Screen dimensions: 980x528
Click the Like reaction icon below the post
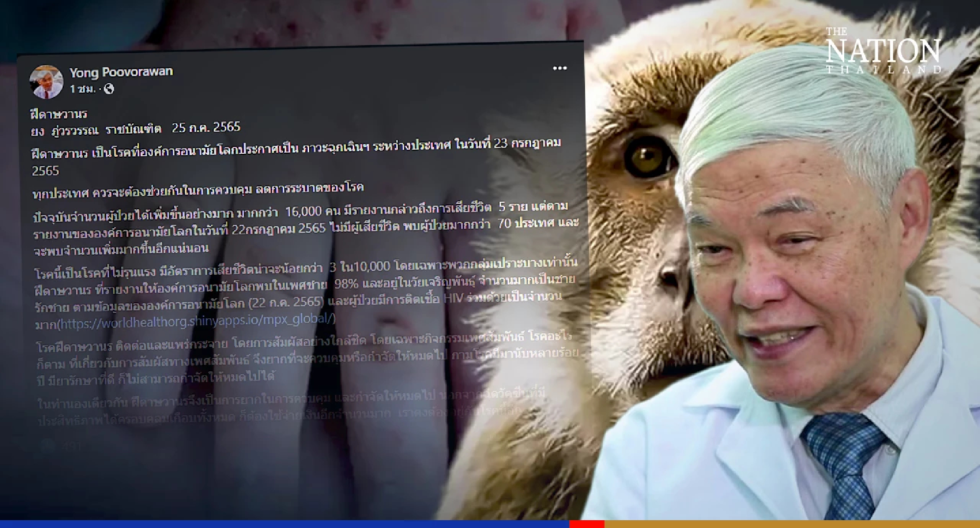[x=48, y=444]
